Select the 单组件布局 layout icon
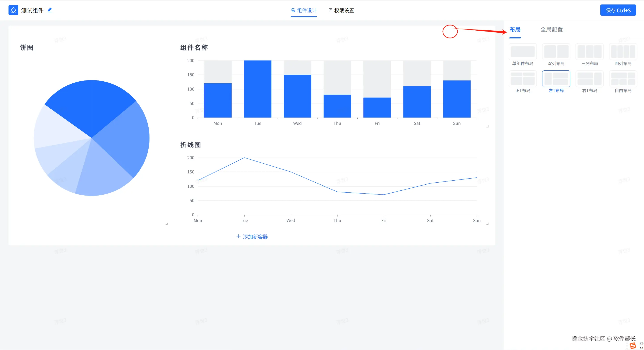 (x=522, y=52)
